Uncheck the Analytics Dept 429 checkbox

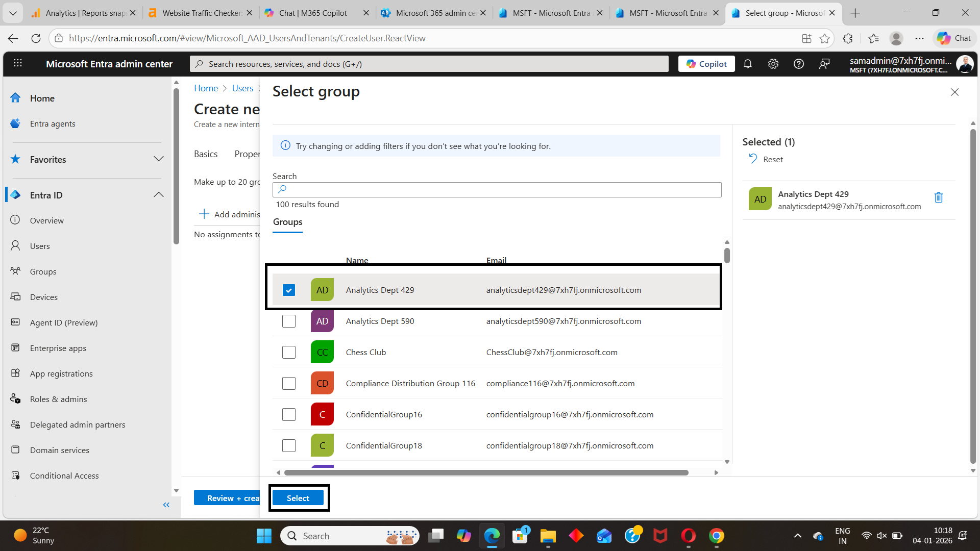click(289, 290)
